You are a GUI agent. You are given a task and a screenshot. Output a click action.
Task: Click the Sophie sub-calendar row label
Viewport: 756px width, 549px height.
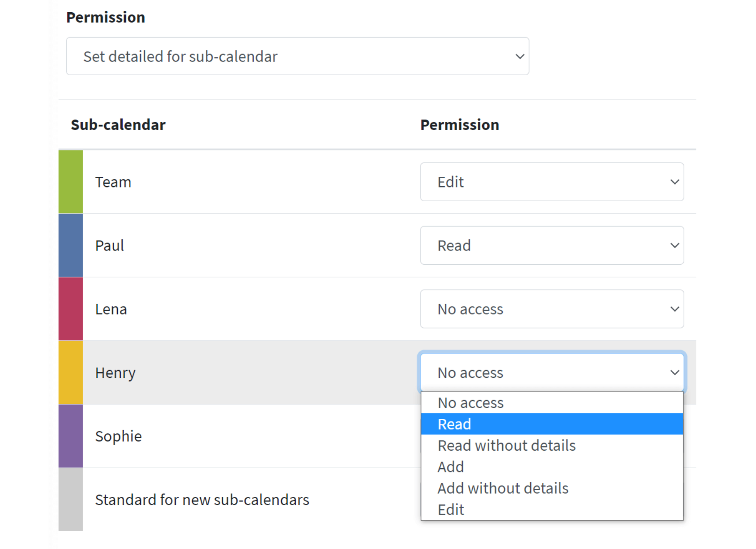[x=118, y=436]
